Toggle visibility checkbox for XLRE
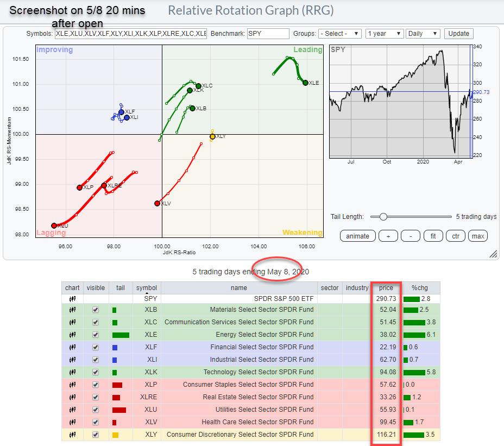This screenshot has height=446, width=504. click(x=96, y=397)
